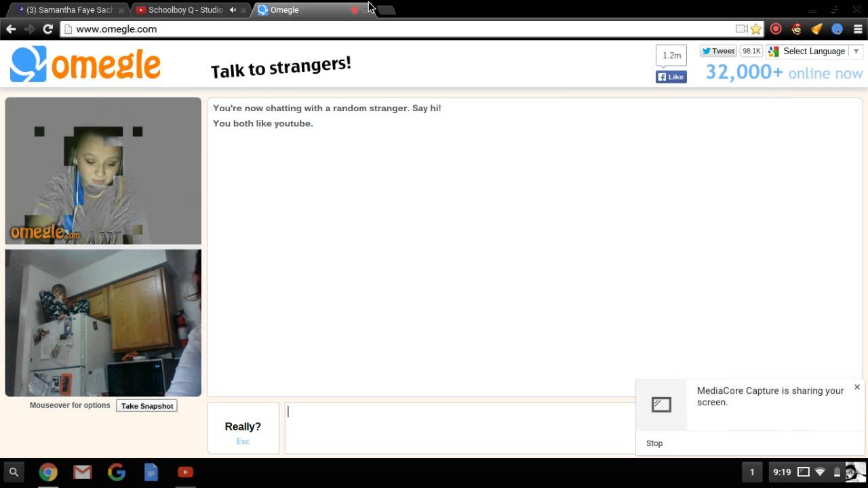Click the Omegle logo
The image size is (868, 488).
click(x=85, y=64)
